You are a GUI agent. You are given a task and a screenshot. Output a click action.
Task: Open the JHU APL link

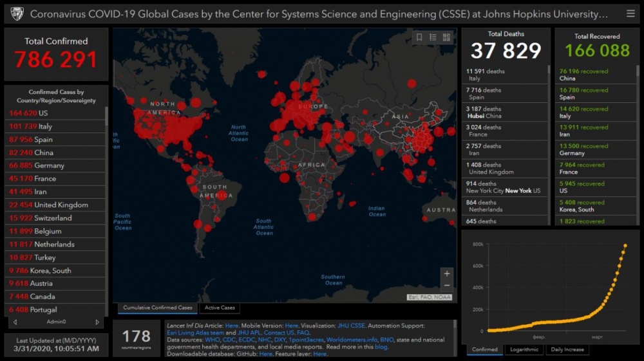pos(249,333)
